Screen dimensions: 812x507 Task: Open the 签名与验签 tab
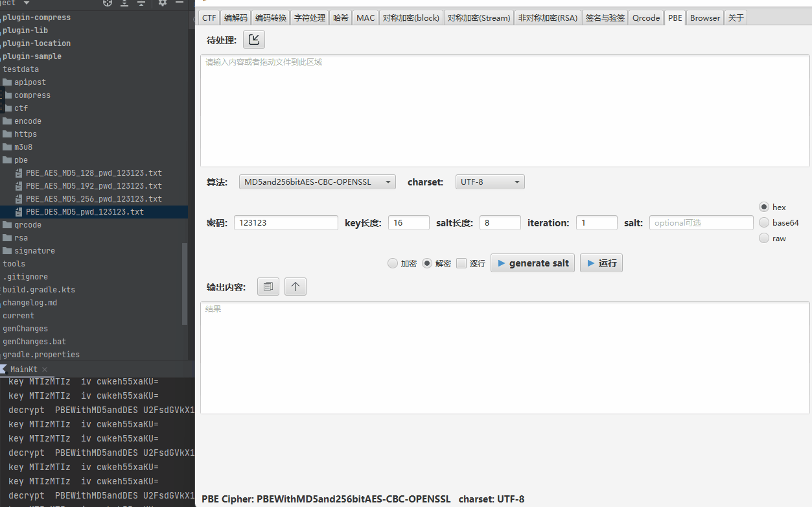point(605,18)
